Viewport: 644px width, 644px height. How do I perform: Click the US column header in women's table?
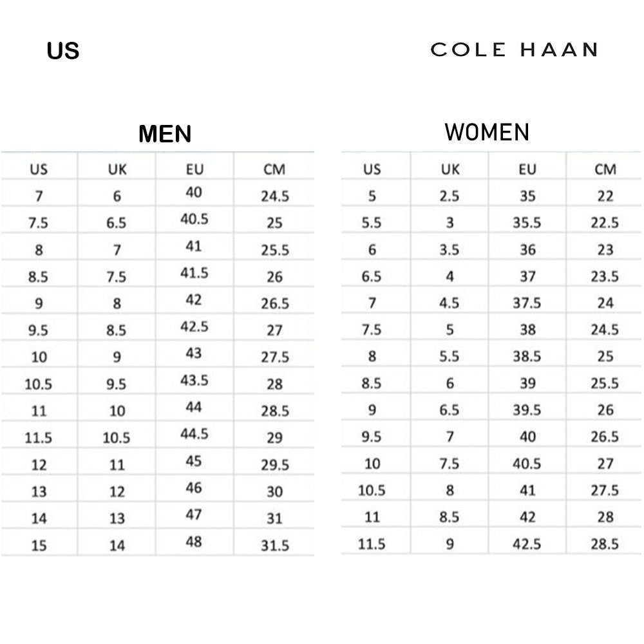[372, 169]
